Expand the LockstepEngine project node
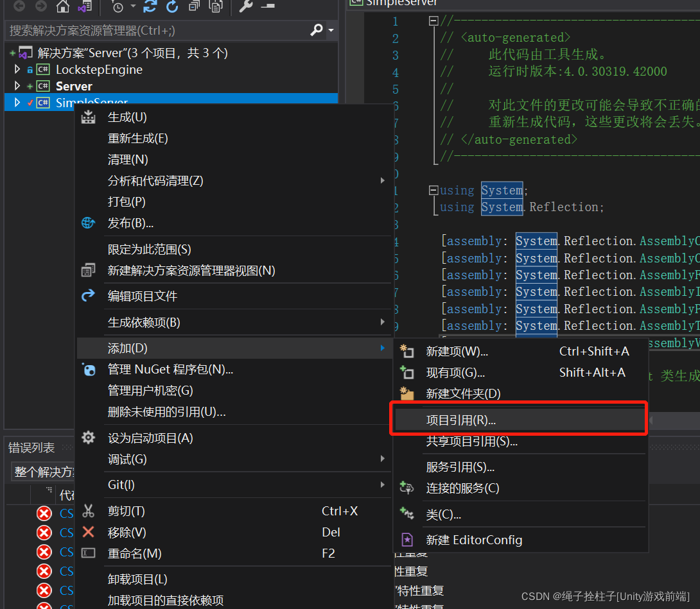Image resolution: width=700 pixels, height=609 pixels. tap(17, 69)
